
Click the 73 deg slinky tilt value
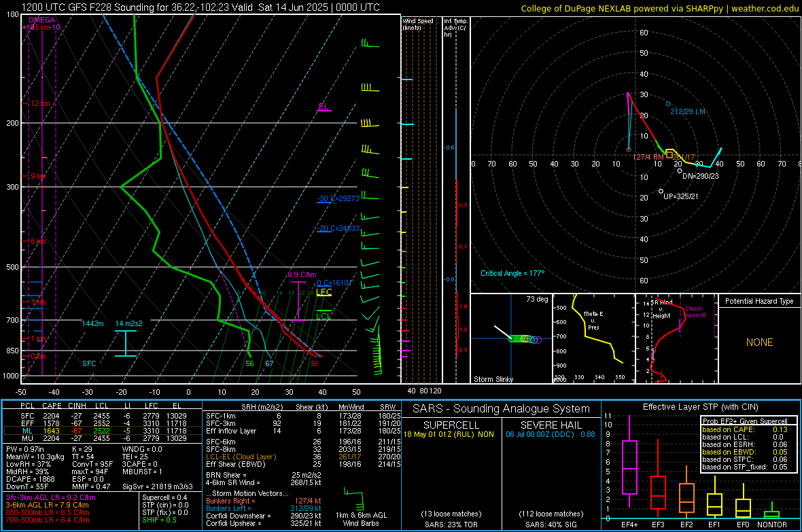[537, 299]
